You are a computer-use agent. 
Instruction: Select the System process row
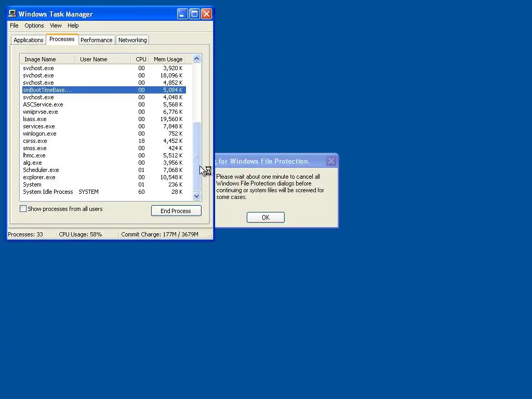coord(104,184)
